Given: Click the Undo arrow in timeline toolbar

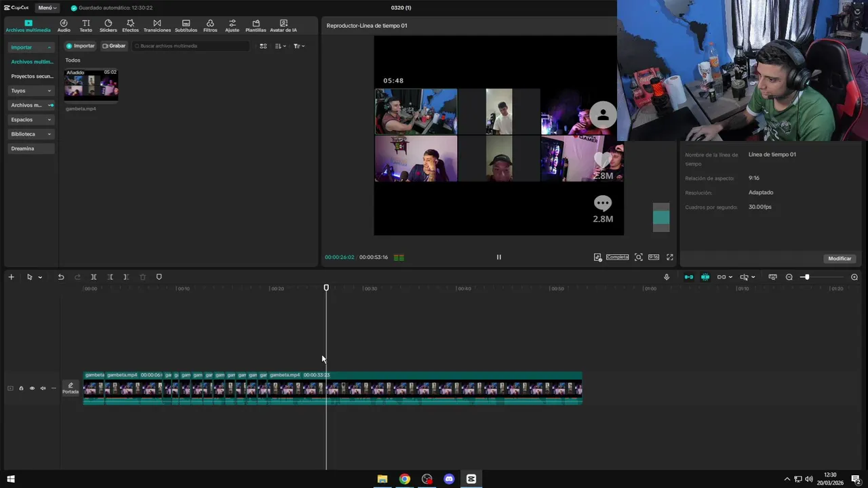Looking at the screenshot, I should point(60,277).
